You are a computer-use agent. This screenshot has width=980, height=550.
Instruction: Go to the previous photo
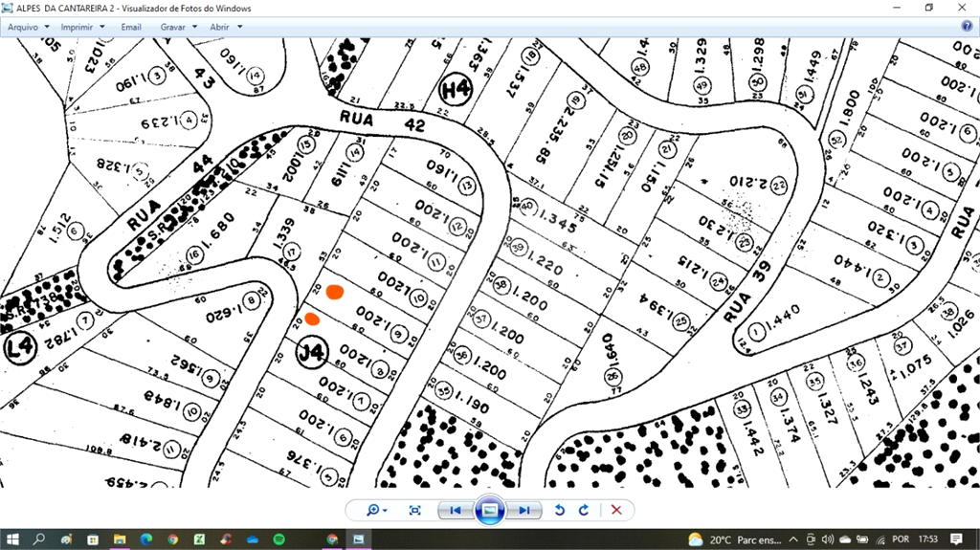[456, 511]
